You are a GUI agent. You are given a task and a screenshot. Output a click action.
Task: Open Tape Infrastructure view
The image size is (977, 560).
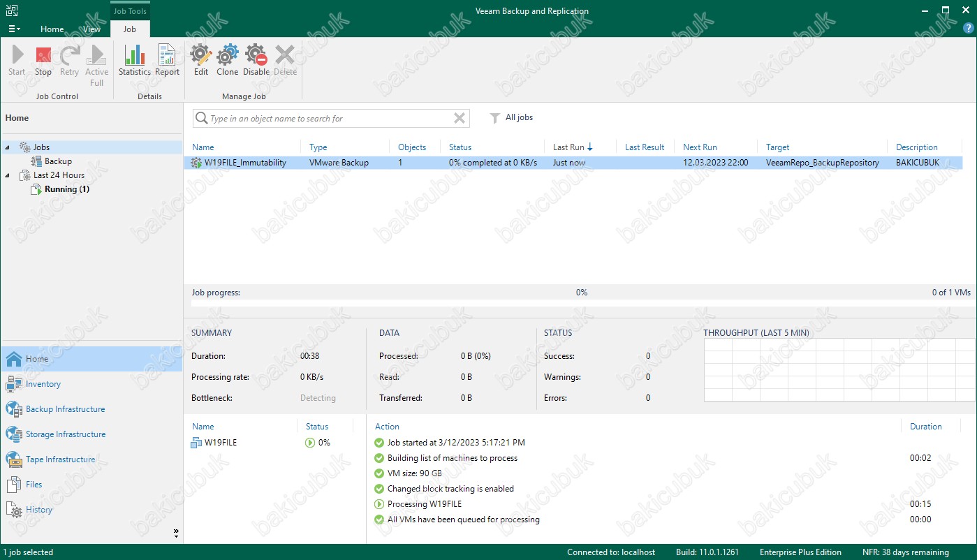pos(91,459)
